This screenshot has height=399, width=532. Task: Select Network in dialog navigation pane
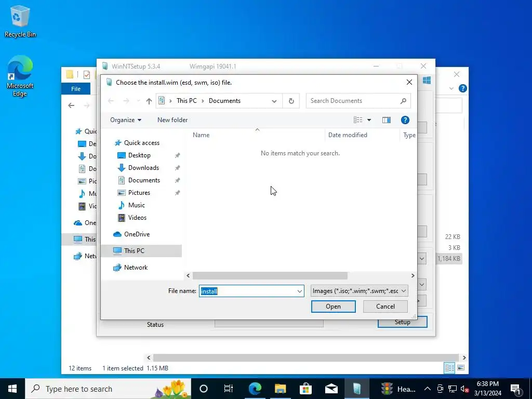[136, 268]
